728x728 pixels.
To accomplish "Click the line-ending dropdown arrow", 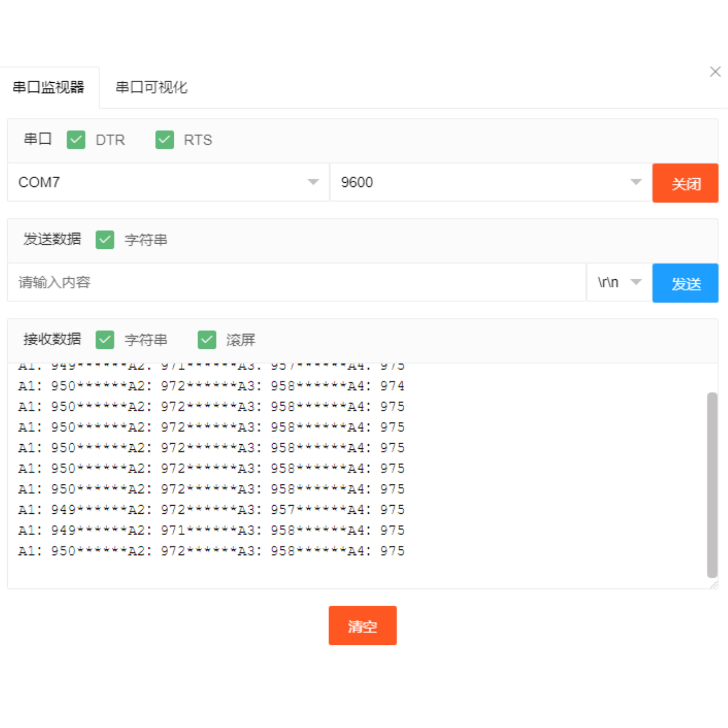I will pyautogui.click(x=636, y=282).
